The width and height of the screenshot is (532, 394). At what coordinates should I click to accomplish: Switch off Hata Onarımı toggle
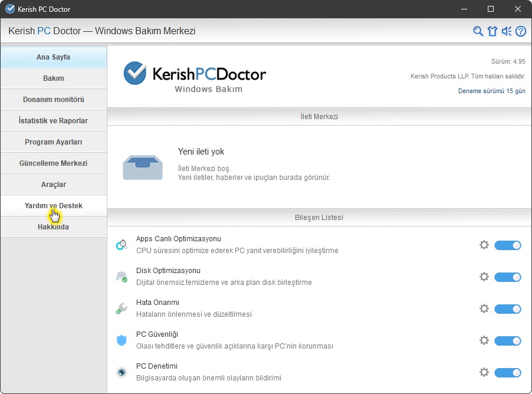pos(507,308)
